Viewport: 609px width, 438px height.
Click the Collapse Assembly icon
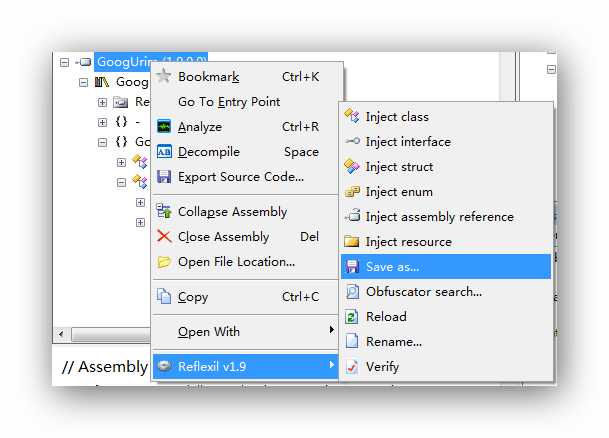tap(164, 211)
